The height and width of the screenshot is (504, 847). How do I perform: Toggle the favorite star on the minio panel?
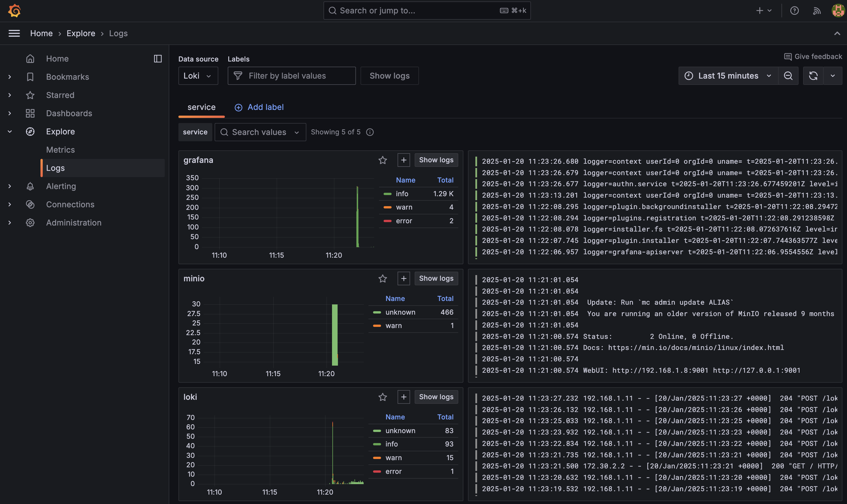[x=383, y=278]
